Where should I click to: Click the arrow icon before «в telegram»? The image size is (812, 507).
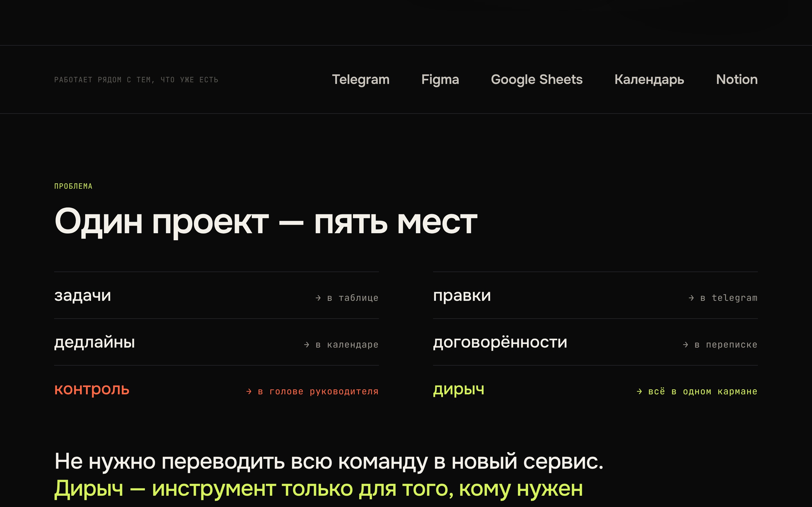point(691,298)
